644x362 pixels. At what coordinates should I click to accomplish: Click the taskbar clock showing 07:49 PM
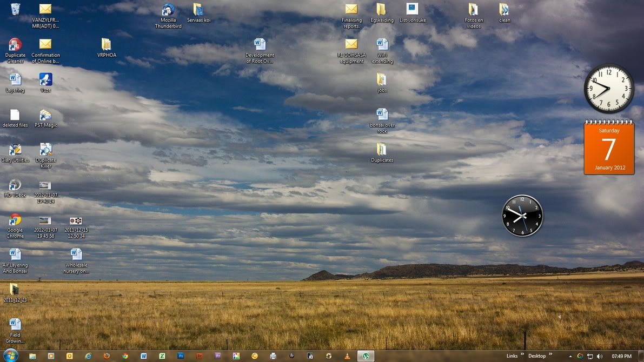tap(621, 356)
